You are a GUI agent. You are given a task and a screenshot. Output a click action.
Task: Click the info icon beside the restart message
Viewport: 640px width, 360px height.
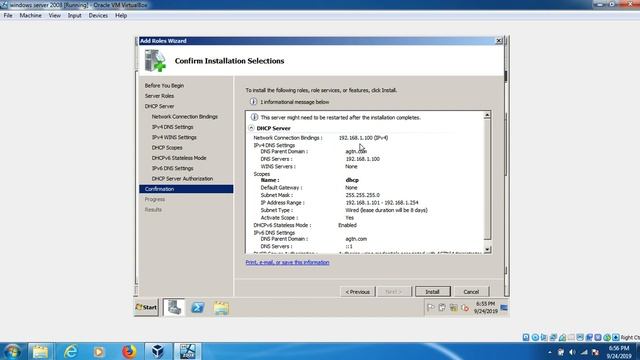coord(254,117)
